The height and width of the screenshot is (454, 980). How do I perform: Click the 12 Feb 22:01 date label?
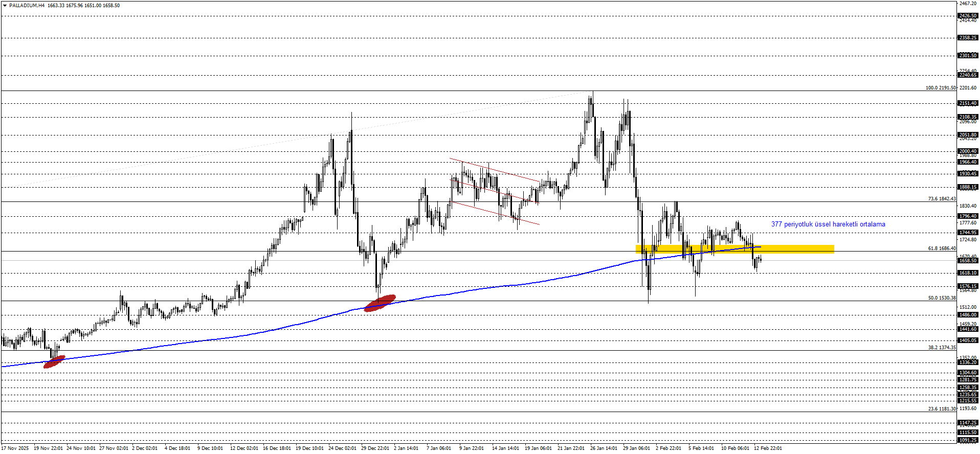click(767, 448)
